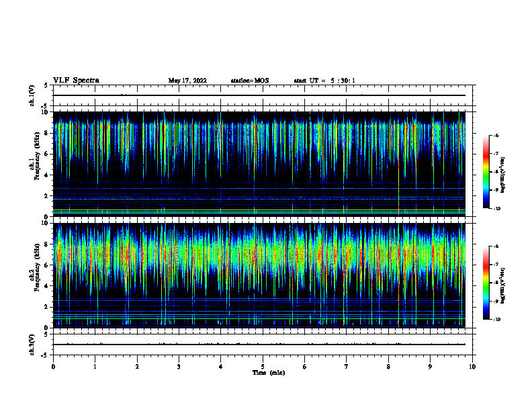Image resolution: width=532 pixels, height=411 pixels.
Task: Click time axis tick label '8'
Action: (388, 367)
